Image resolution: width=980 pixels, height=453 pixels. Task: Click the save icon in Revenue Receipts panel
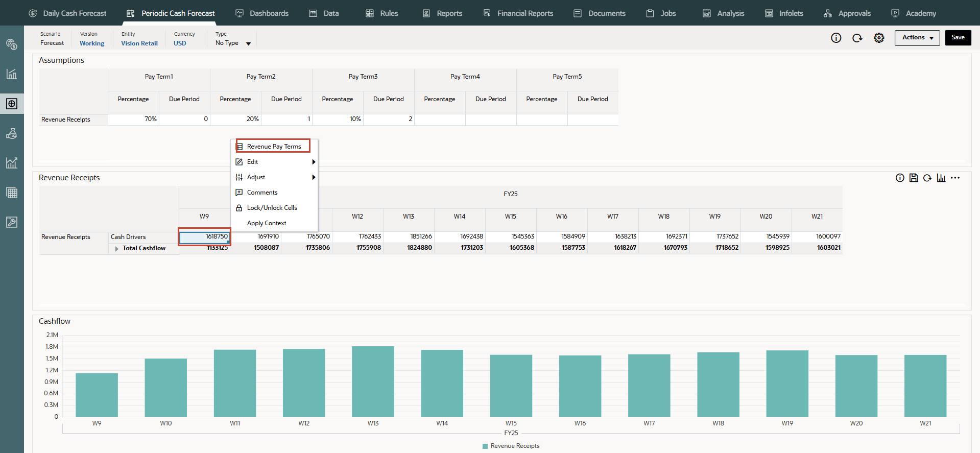[x=914, y=178]
